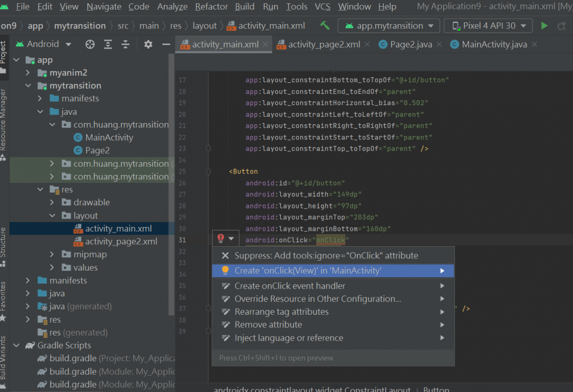The width and height of the screenshot is (573, 392).
Task: Expand the drawable folder
Action: pos(52,202)
